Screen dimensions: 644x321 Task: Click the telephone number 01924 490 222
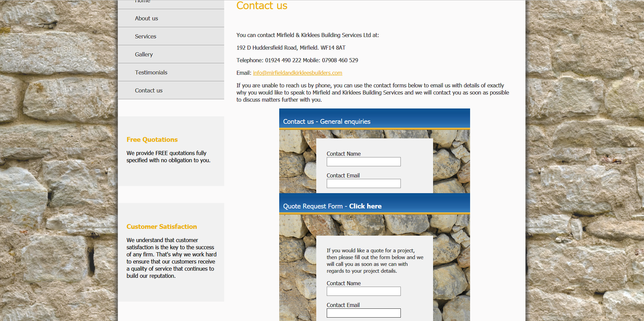point(283,60)
